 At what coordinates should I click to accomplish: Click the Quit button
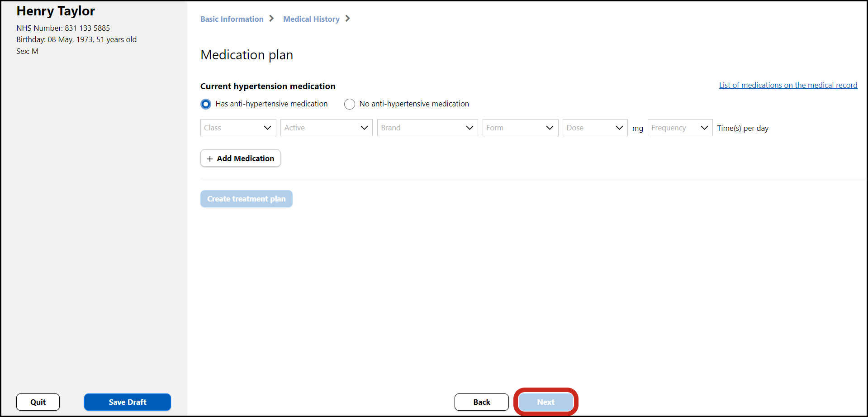point(38,402)
